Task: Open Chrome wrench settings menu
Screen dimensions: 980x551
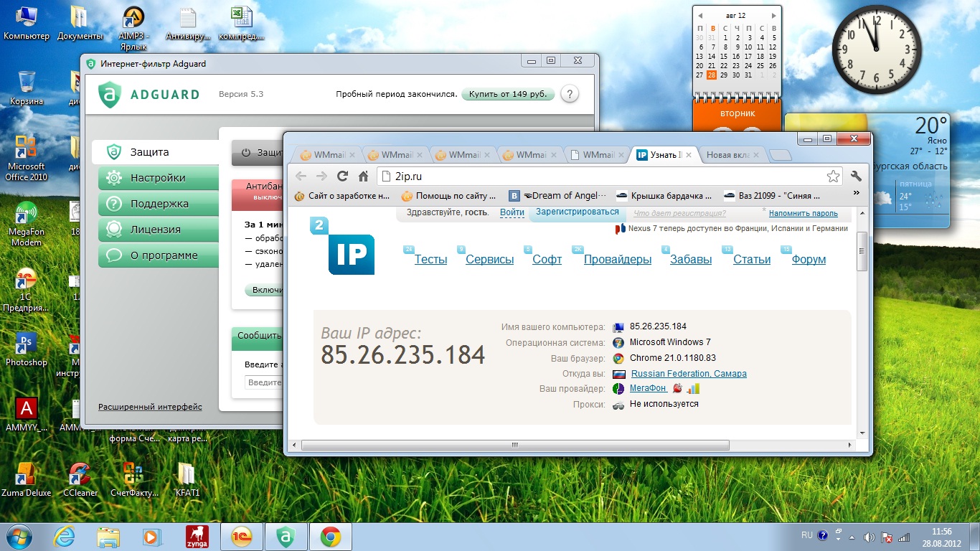Action: point(856,176)
